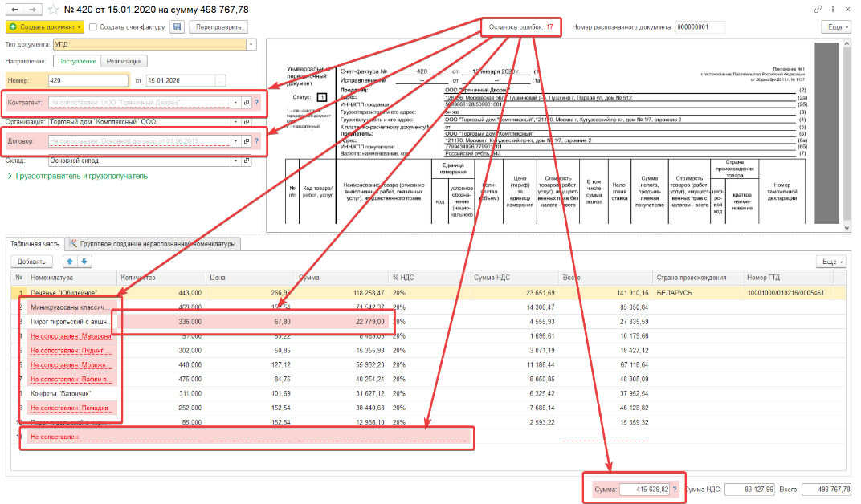Open the Контрагент dropdown list
Screen dimensions: 861x504
[235, 103]
